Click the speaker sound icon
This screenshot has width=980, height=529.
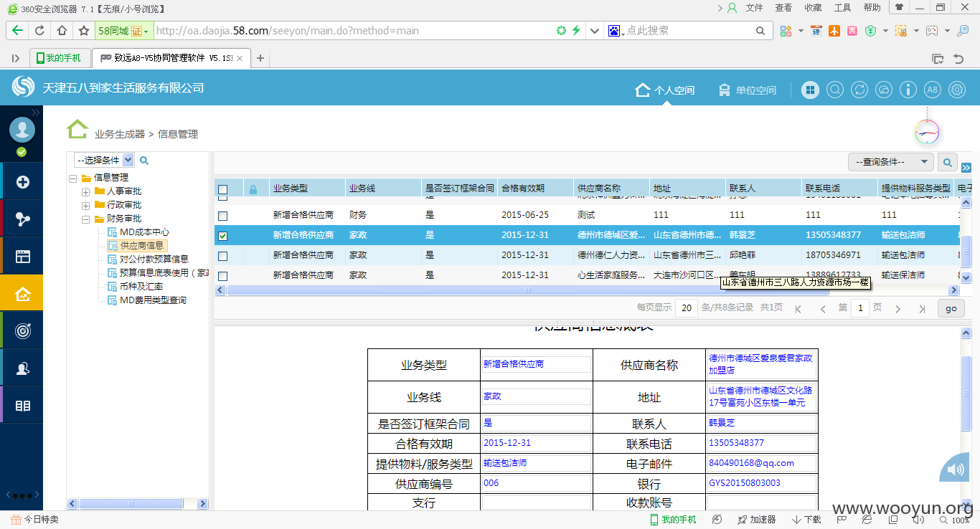click(956, 470)
